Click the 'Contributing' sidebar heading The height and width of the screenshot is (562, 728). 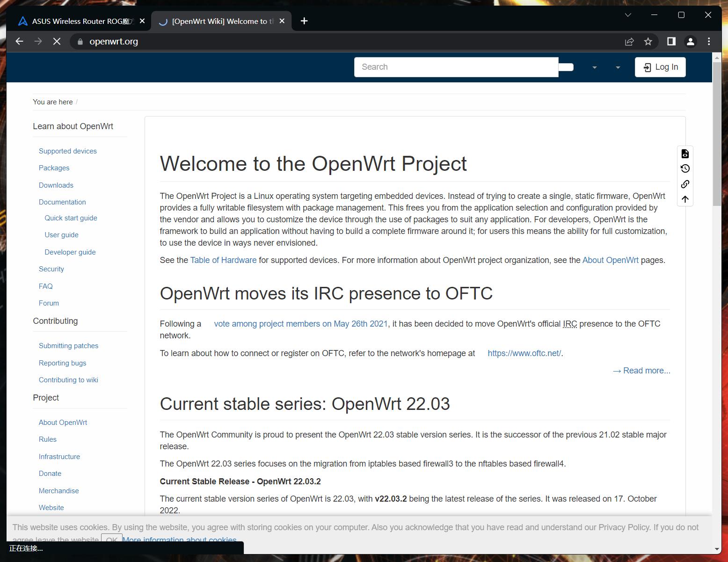click(55, 321)
